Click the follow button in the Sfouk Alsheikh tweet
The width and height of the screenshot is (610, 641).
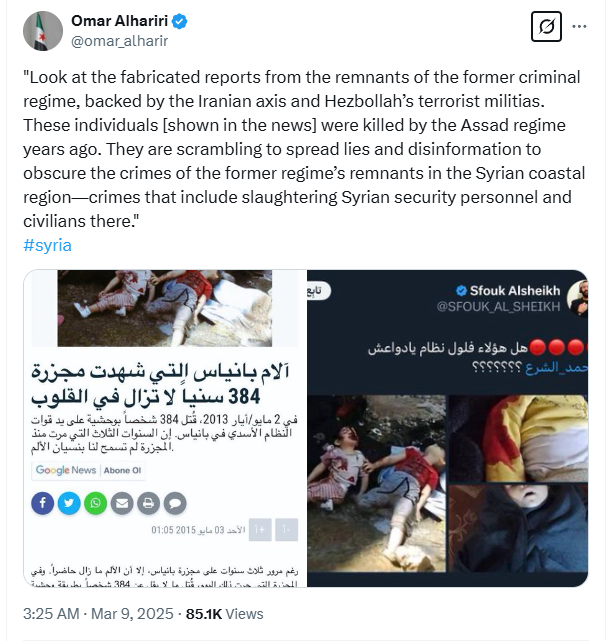click(319, 291)
